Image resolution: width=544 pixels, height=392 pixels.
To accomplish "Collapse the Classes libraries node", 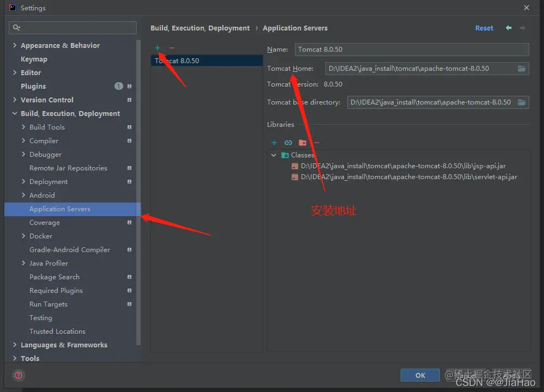I will (274, 155).
